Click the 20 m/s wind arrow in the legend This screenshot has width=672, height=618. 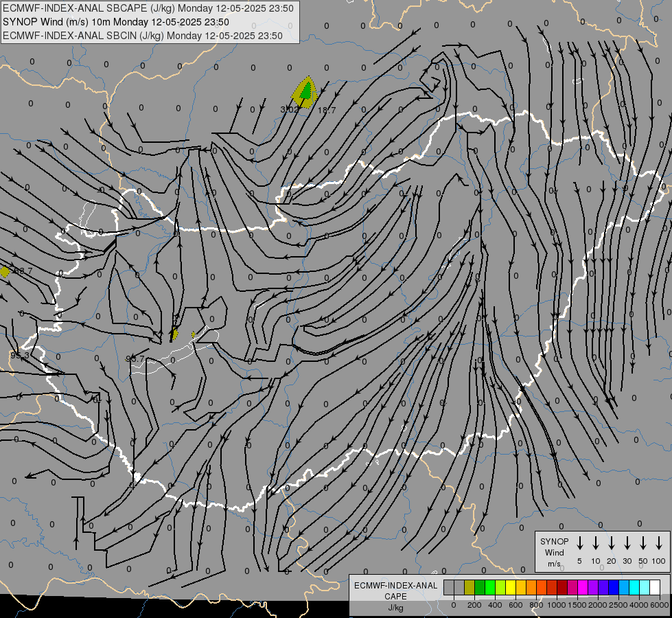(x=612, y=543)
